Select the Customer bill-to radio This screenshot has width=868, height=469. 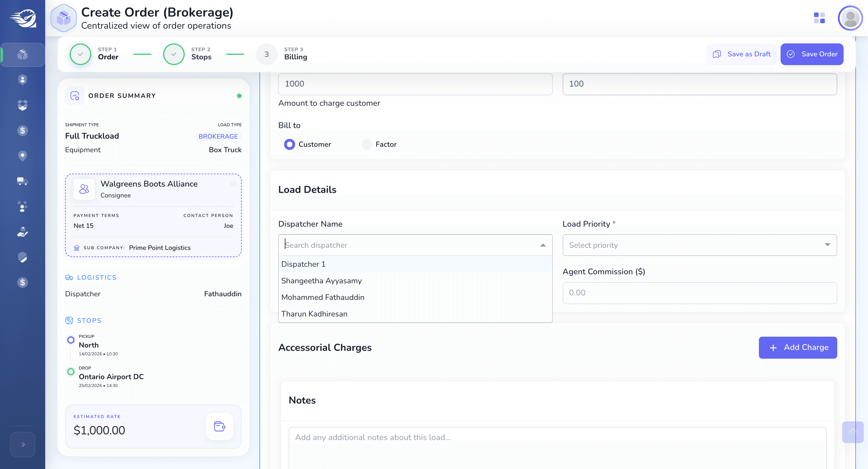(289, 144)
